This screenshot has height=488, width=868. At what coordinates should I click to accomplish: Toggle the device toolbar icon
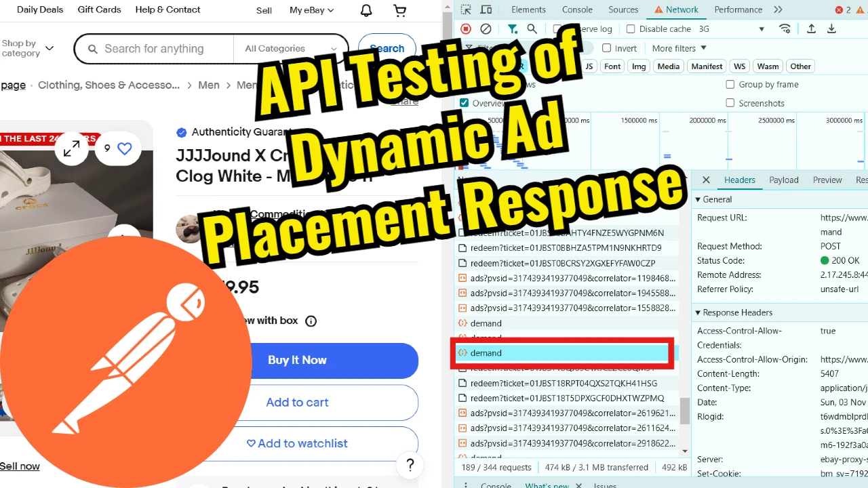pos(486,9)
